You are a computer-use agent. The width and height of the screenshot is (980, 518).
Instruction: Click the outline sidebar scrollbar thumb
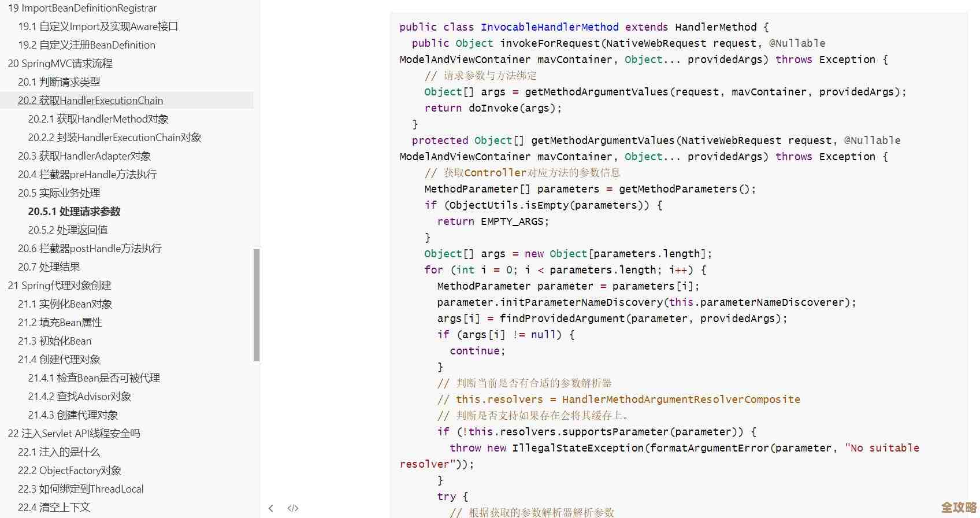pos(257,305)
